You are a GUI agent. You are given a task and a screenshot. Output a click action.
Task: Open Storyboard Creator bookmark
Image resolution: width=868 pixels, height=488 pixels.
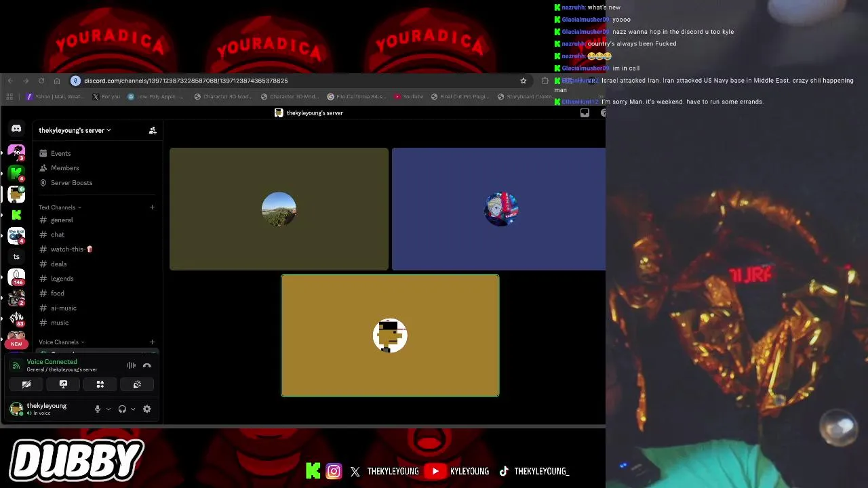(526, 97)
